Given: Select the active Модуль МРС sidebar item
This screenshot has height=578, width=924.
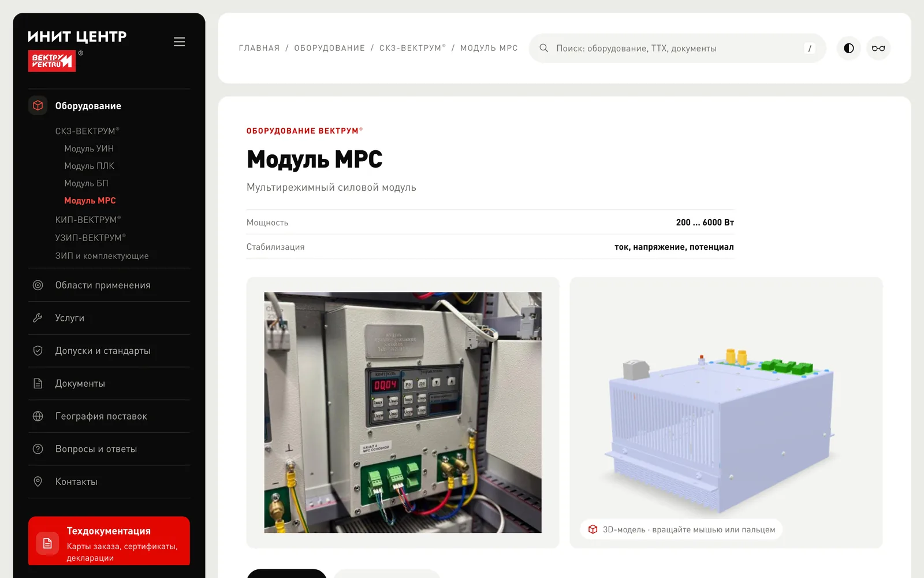Looking at the screenshot, I should pos(90,201).
